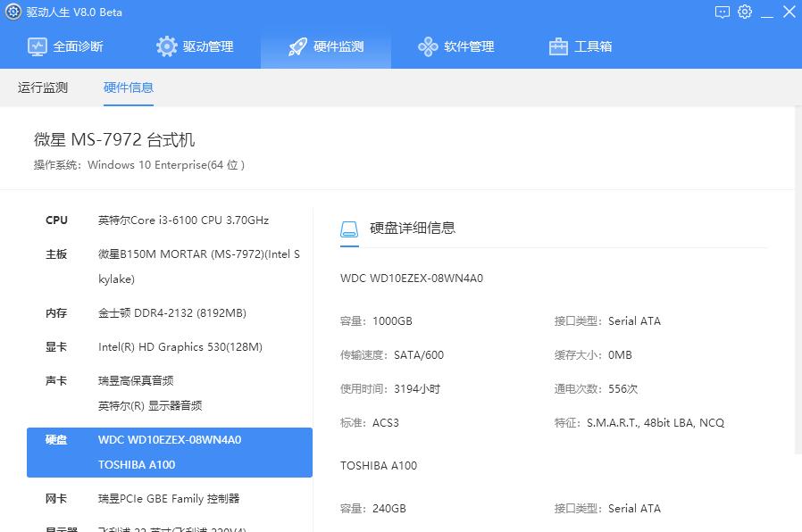Image resolution: width=802 pixels, height=532 pixels.
Task: Open the settings gear in title bar
Action: pos(745,12)
